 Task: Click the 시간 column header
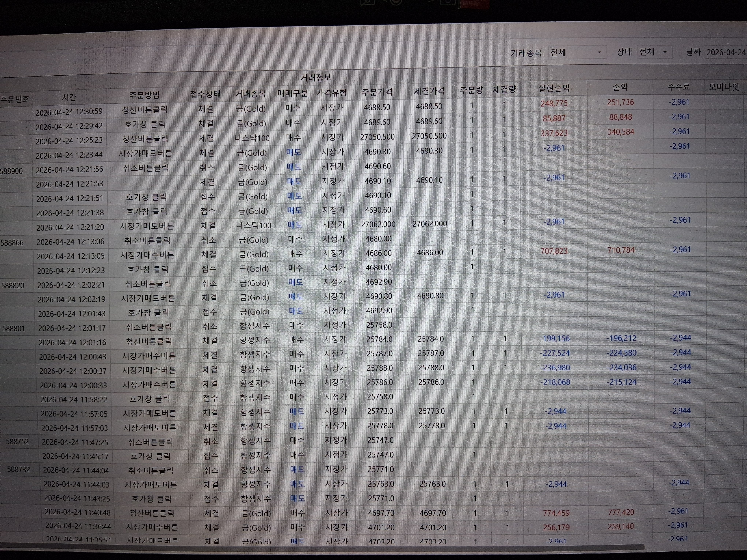(x=69, y=97)
